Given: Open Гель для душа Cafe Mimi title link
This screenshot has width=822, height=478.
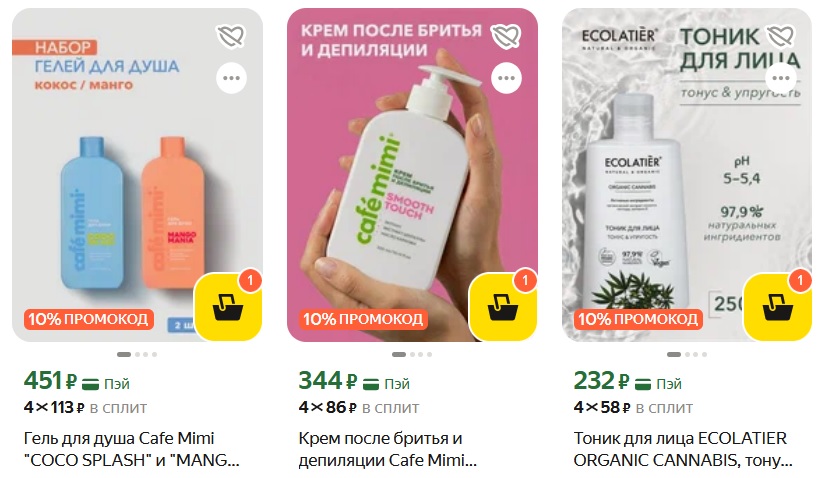Looking at the screenshot, I should pos(132,449).
